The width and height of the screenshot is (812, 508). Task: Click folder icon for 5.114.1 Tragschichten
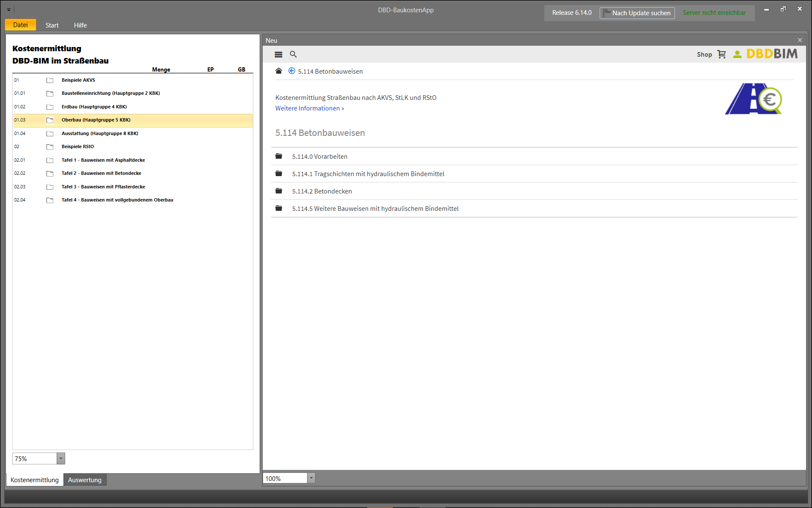tap(279, 174)
